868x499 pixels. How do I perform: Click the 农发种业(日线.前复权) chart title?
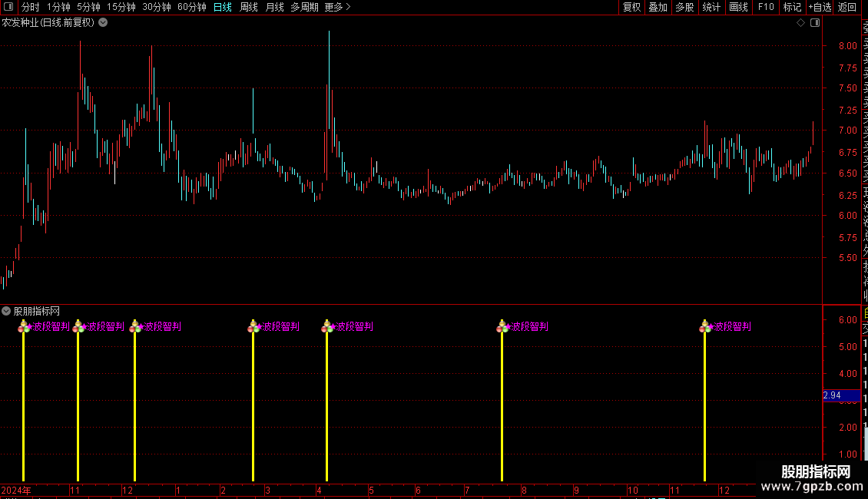point(48,23)
